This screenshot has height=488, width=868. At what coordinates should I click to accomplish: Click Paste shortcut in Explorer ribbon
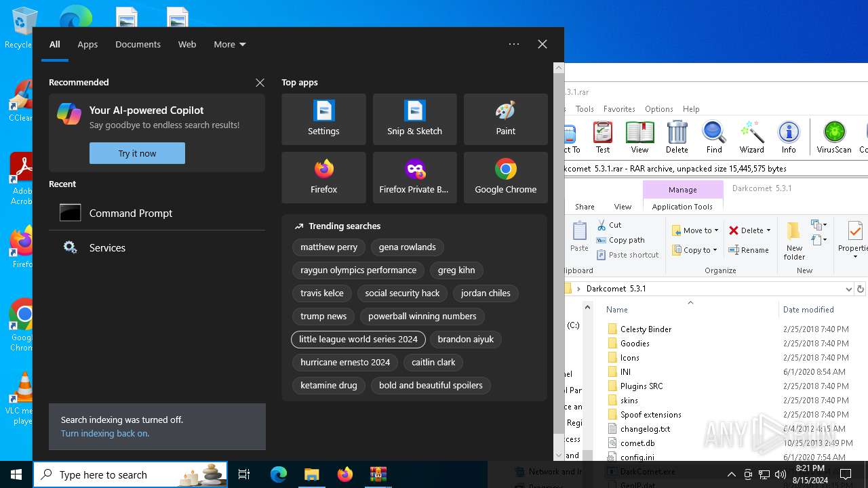tap(627, 255)
